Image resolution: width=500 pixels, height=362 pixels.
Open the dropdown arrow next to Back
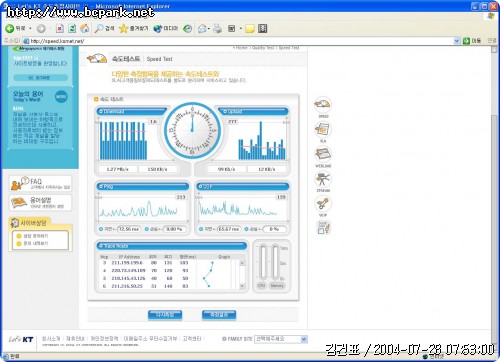[x=30, y=29]
